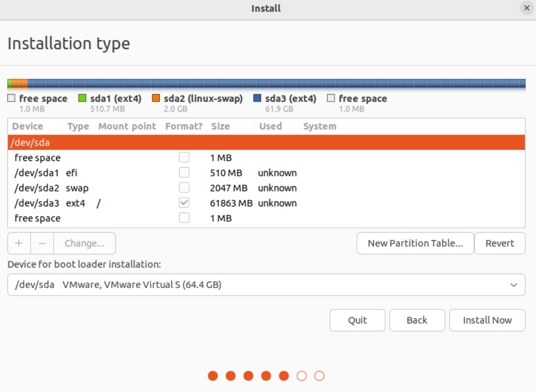Screen dimensions: 536x392
Task: Select the /dev/sda device row
Action: point(266,143)
